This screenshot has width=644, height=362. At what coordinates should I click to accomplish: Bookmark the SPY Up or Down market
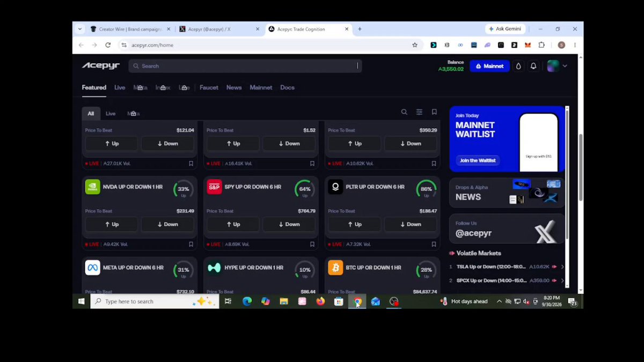(312, 244)
